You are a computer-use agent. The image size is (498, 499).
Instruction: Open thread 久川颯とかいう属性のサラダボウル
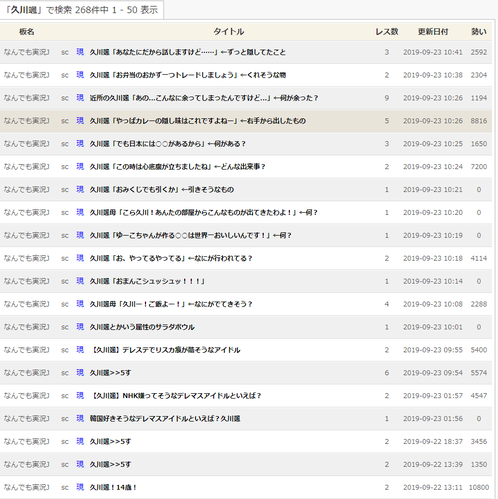coord(142,327)
